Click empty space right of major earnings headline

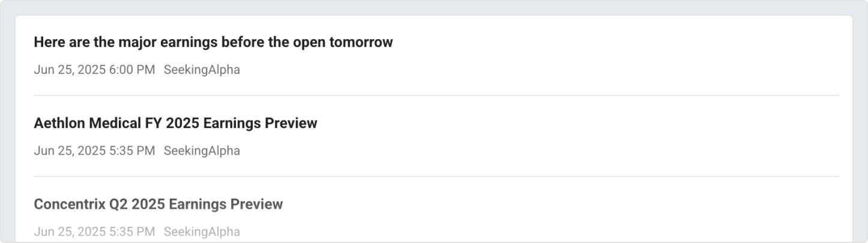click(600, 43)
